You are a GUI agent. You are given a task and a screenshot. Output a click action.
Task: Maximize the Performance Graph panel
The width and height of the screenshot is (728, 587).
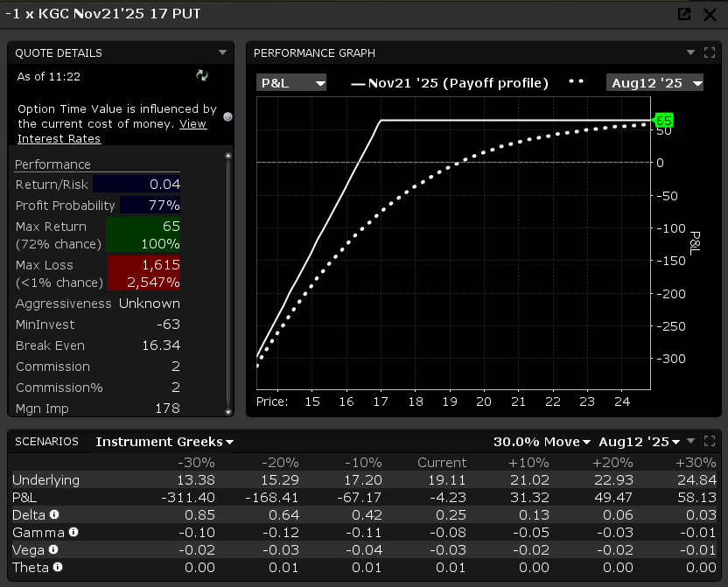point(709,52)
